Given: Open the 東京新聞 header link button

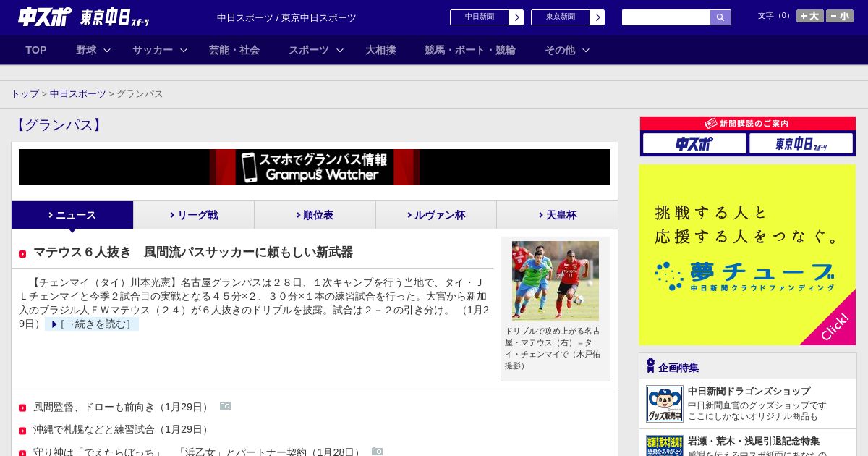Looking at the screenshot, I should coord(561,17).
